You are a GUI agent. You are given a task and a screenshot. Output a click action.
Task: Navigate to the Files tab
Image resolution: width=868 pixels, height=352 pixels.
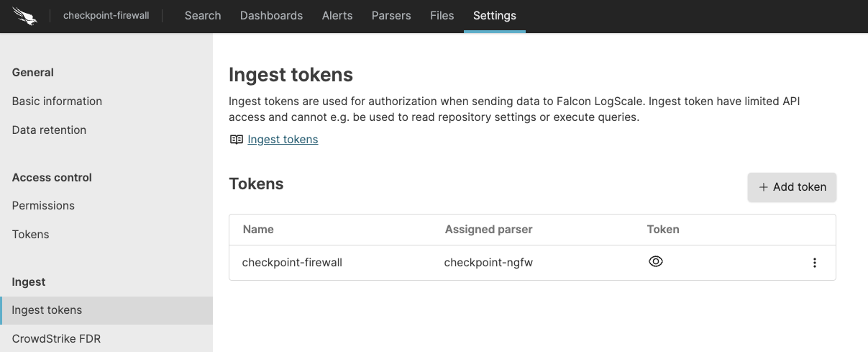coord(442,15)
